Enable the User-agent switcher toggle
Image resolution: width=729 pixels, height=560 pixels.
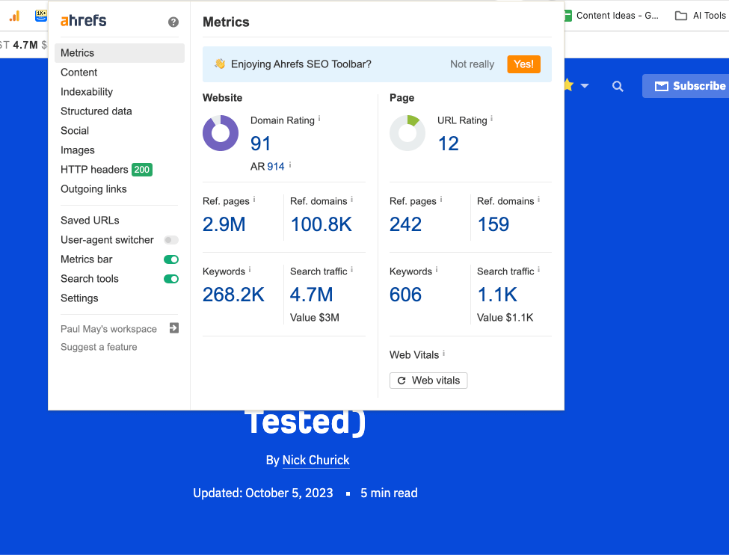pos(173,239)
